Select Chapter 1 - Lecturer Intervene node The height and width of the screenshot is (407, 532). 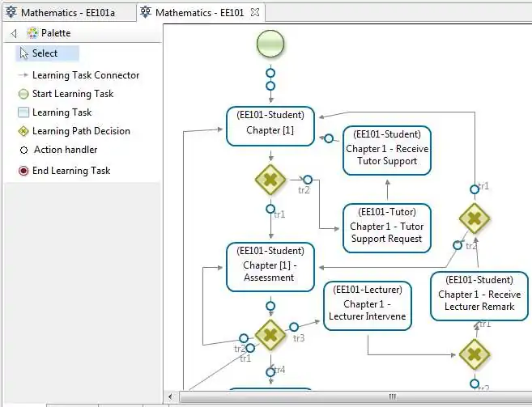click(368, 305)
